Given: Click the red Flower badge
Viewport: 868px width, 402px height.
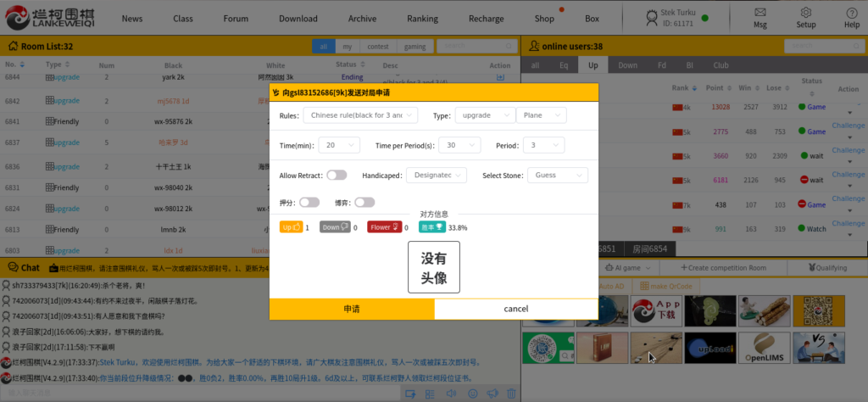Looking at the screenshot, I should point(383,227).
